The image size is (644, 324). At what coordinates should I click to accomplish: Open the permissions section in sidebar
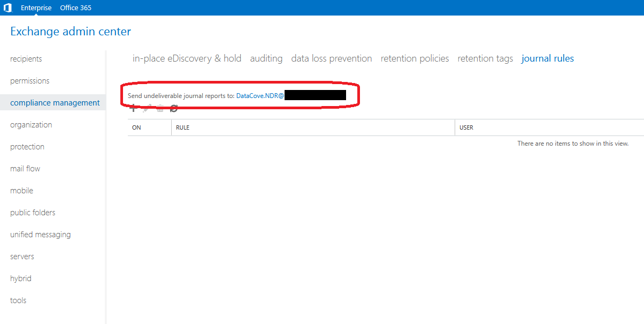pyautogui.click(x=29, y=81)
